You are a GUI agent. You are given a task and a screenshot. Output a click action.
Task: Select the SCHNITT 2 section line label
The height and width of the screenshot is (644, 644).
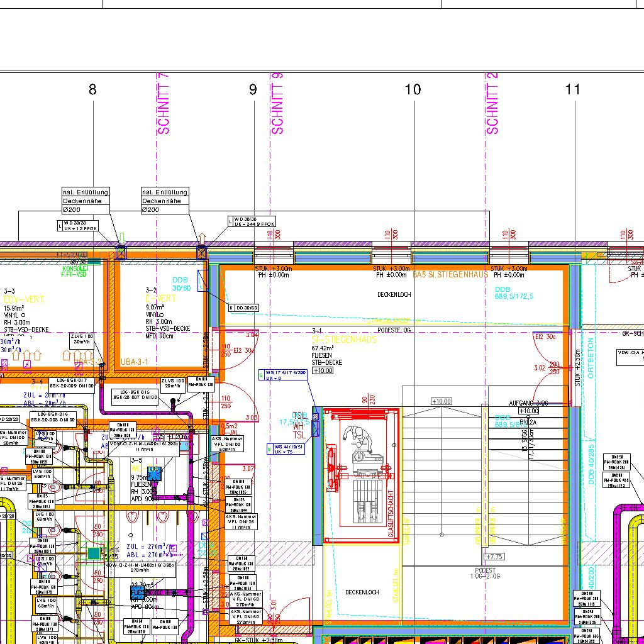point(492,104)
